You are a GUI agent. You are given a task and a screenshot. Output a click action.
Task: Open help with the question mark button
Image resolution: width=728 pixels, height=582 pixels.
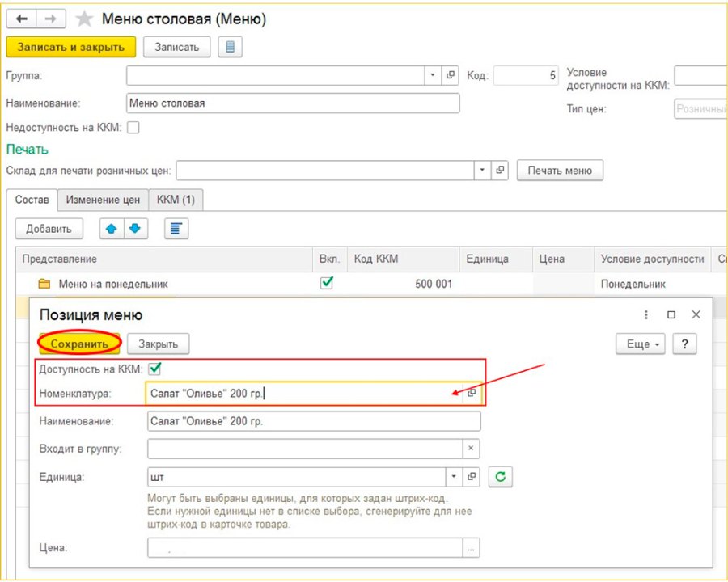coord(685,344)
